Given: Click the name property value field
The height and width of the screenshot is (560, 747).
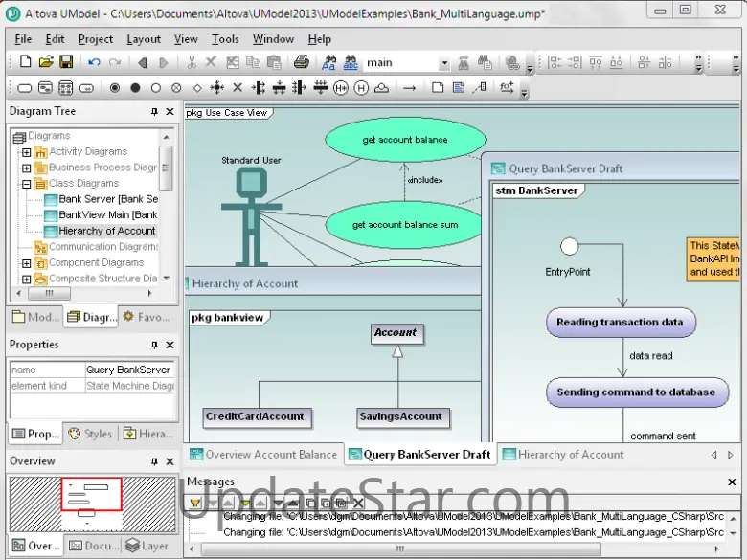Looking at the screenshot, I should click(x=129, y=370).
